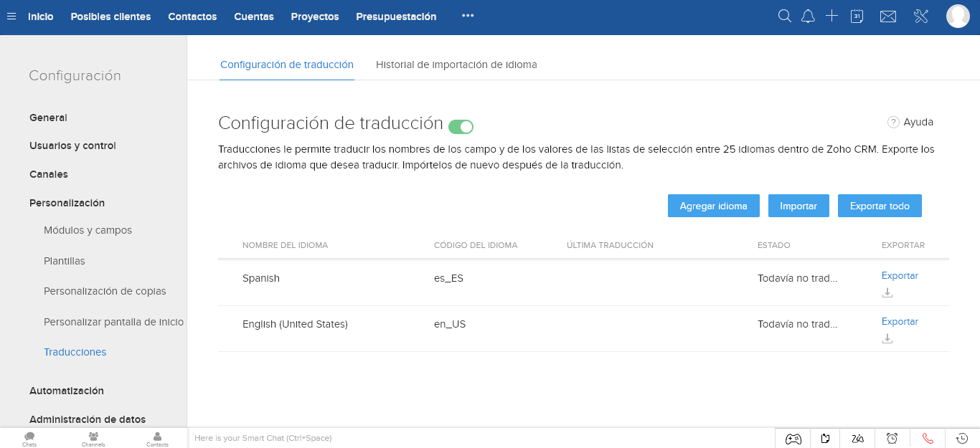View reminders via the alarm clock icon
This screenshot has height=448, width=980.
pos(892,438)
